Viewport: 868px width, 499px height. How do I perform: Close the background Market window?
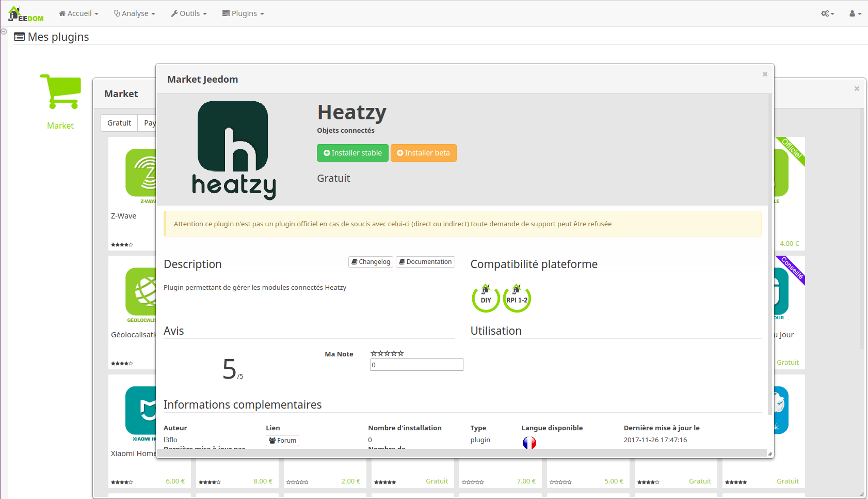tap(857, 89)
